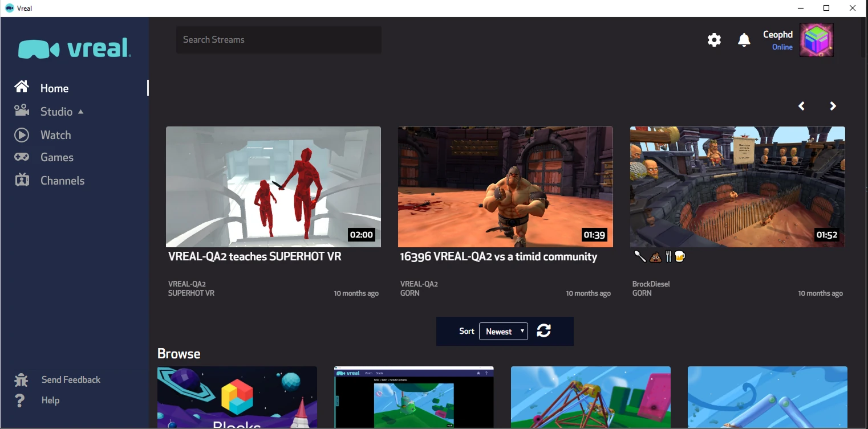868x429 pixels.
Task: Click the Online status label
Action: tap(782, 47)
